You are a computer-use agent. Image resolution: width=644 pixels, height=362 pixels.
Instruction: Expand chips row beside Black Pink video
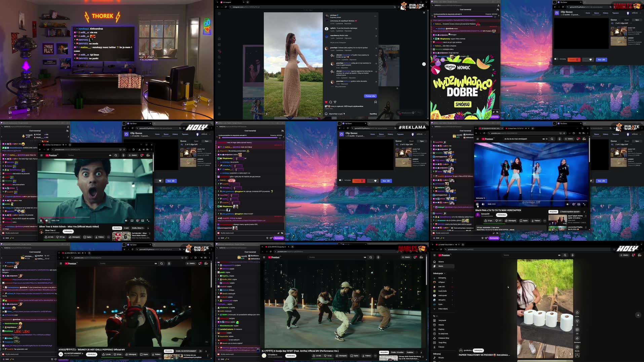pos(584,211)
